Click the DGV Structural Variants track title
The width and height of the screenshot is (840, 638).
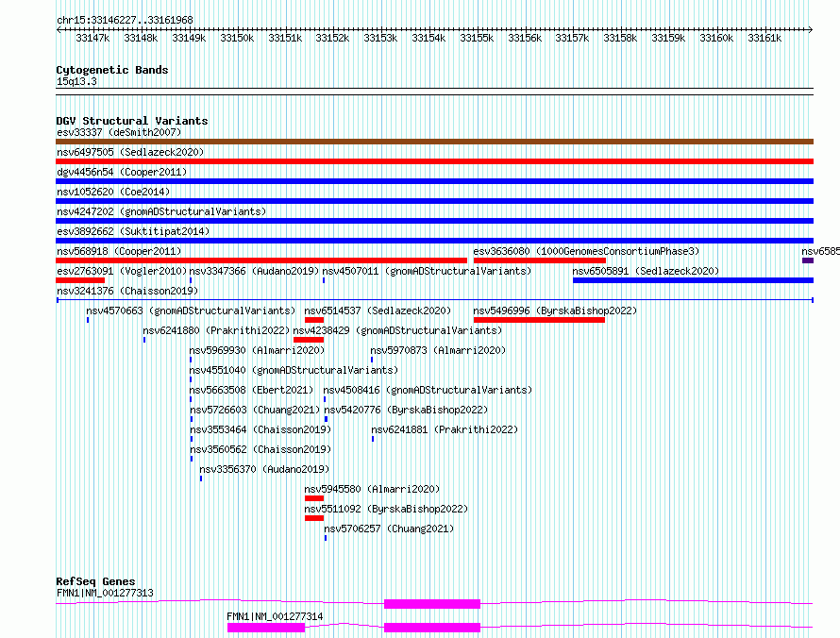coord(132,121)
